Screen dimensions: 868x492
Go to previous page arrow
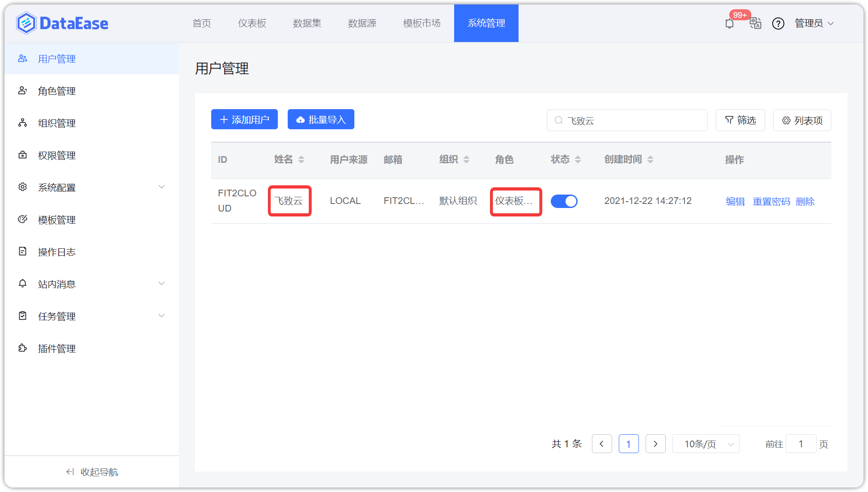coord(602,444)
